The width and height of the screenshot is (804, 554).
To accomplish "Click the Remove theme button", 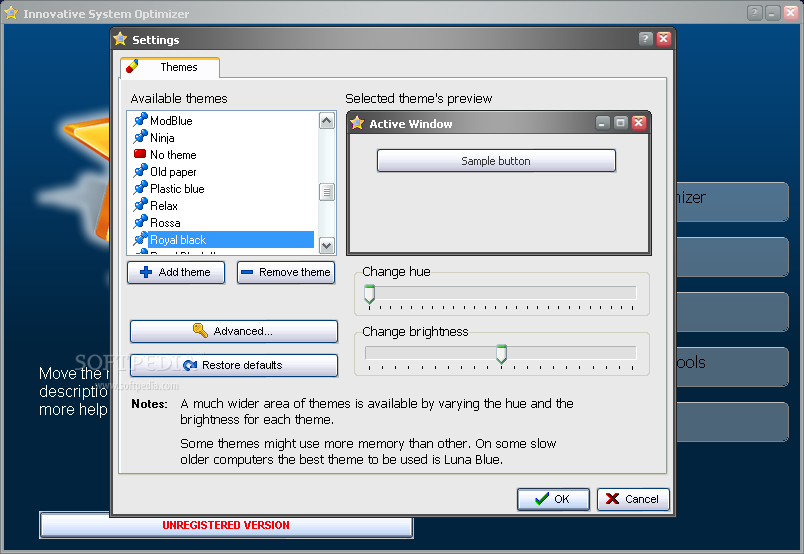I will [x=286, y=272].
